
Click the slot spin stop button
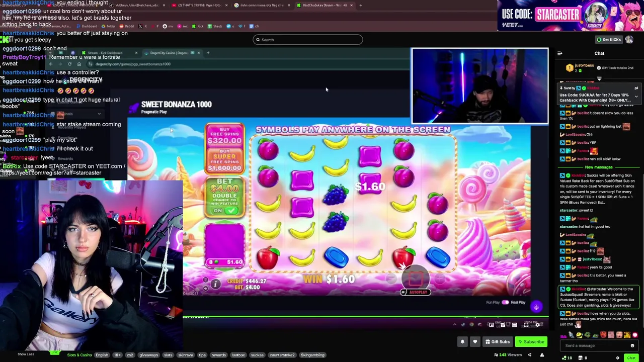click(x=416, y=278)
